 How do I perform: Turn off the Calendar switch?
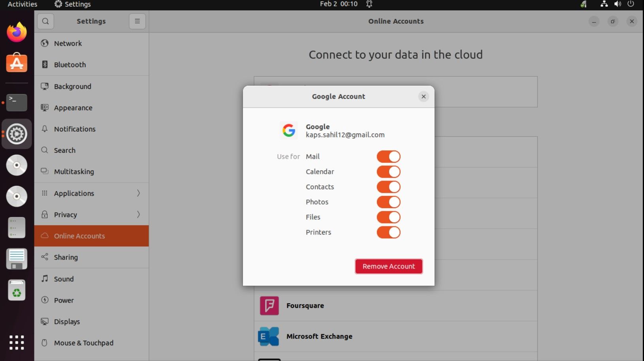[388, 172]
